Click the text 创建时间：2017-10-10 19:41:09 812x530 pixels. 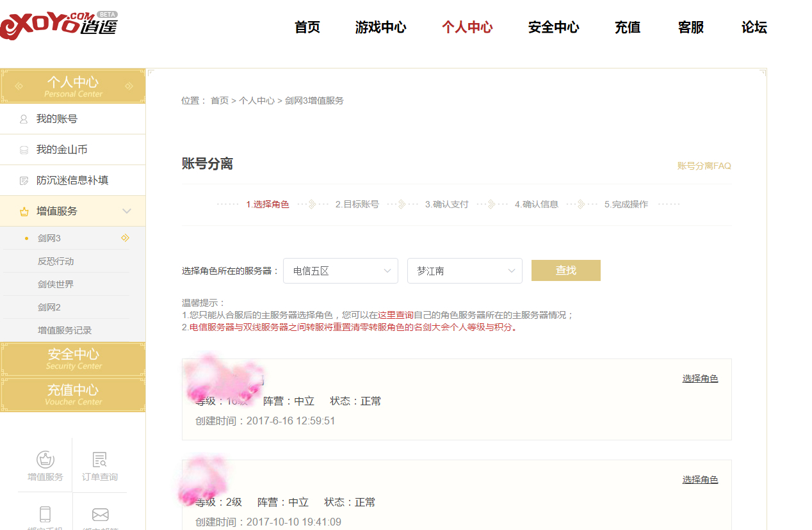tap(268, 522)
